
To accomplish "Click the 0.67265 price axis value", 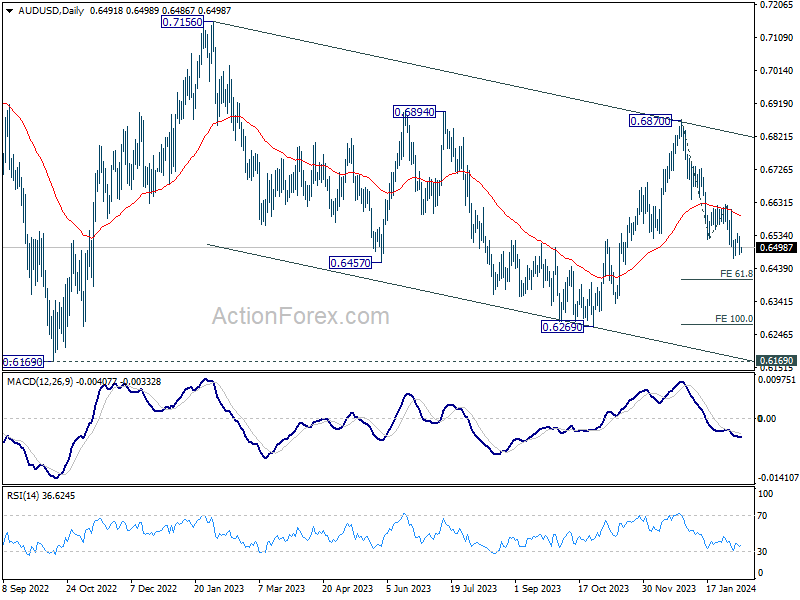I will tap(776, 169).
